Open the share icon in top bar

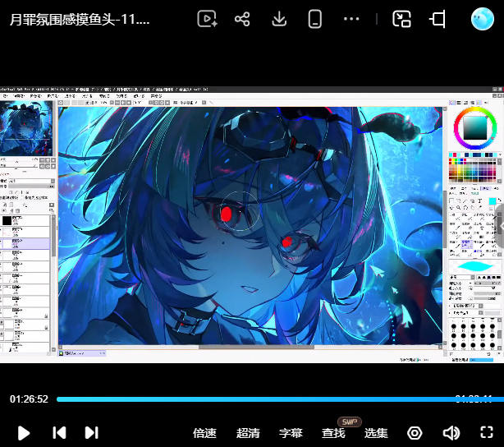coord(242,19)
